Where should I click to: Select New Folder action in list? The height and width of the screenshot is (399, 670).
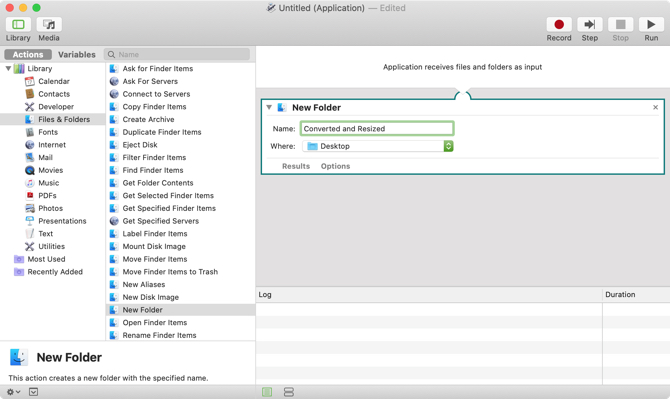point(180,310)
